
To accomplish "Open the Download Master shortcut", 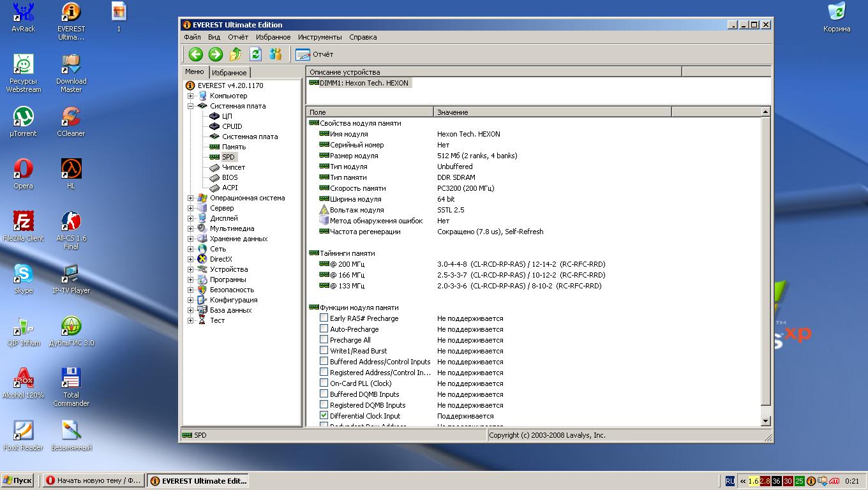I will coord(71,73).
